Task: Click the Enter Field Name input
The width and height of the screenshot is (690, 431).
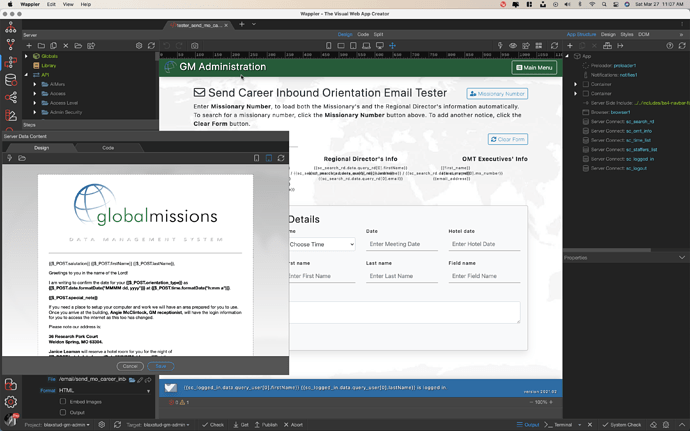Action: pos(484,276)
